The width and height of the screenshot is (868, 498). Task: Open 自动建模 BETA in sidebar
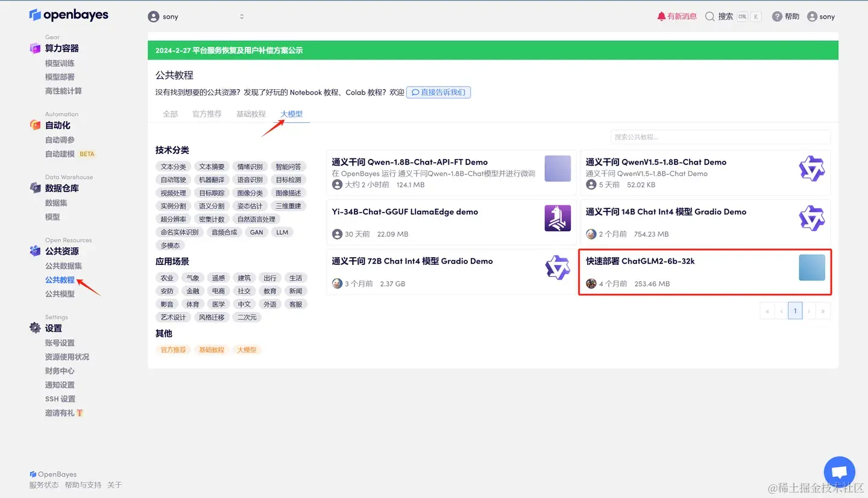70,154
